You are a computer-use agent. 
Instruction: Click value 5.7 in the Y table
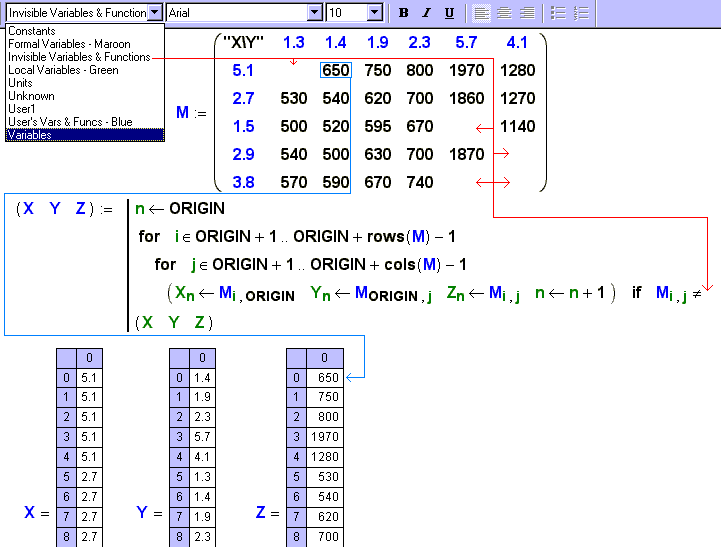[202, 437]
